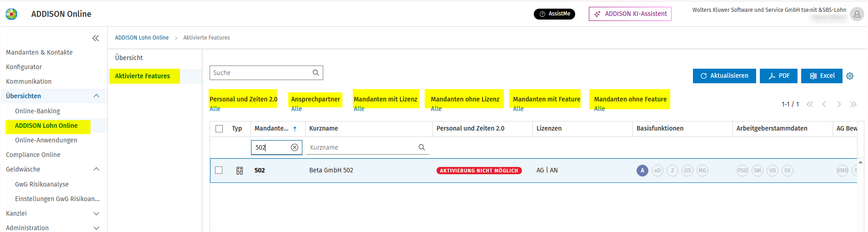Go to the next results page
868x232 pixels.
pos(839,104)
